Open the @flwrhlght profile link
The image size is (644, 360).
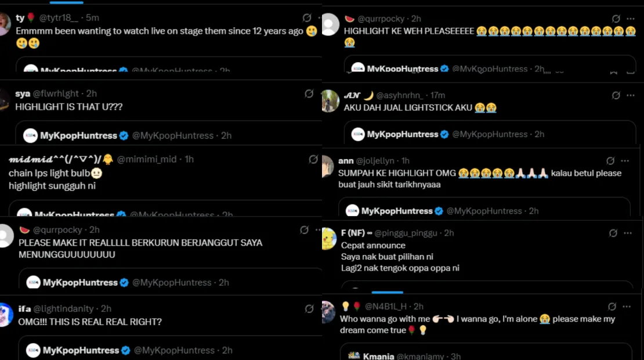click(56, 93)
